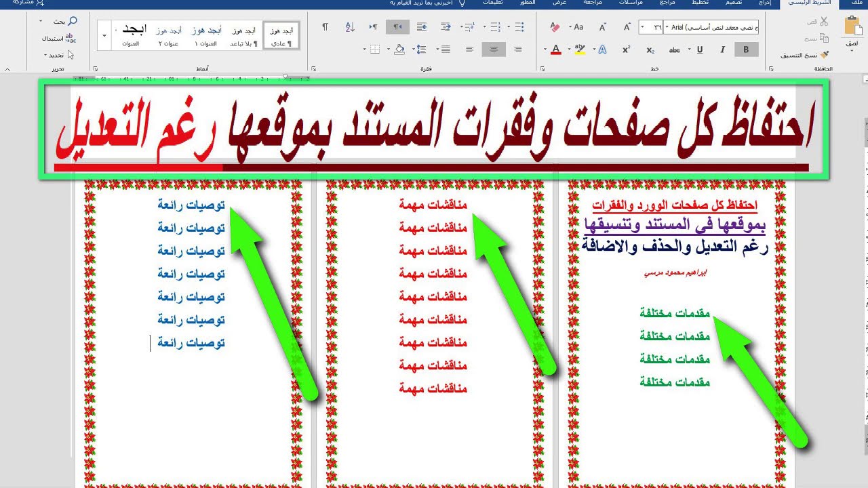The width and height of the screenshot is (868, 488).
Task: Apply the No Spacing (بلا تباعد) style
Action: 243,36
